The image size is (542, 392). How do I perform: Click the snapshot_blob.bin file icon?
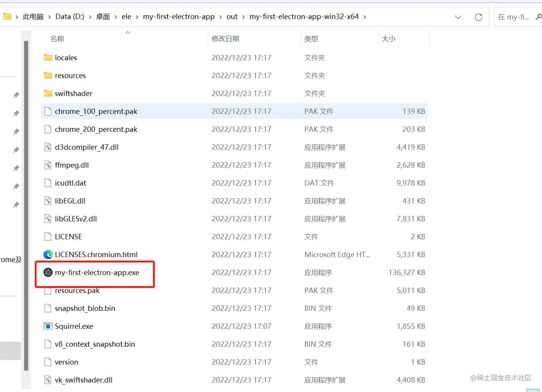(x=48, y=308)
